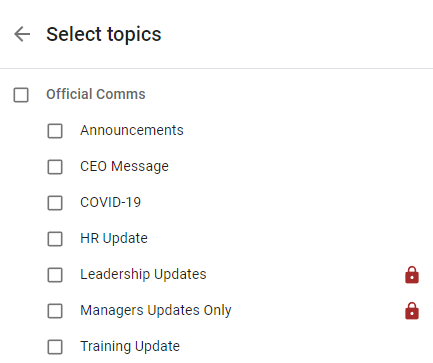Image resolution: width=433 pixels, height=363 pixels.
Task: Tick the Managers Updates Only checkbox
Action: [55, 311]
